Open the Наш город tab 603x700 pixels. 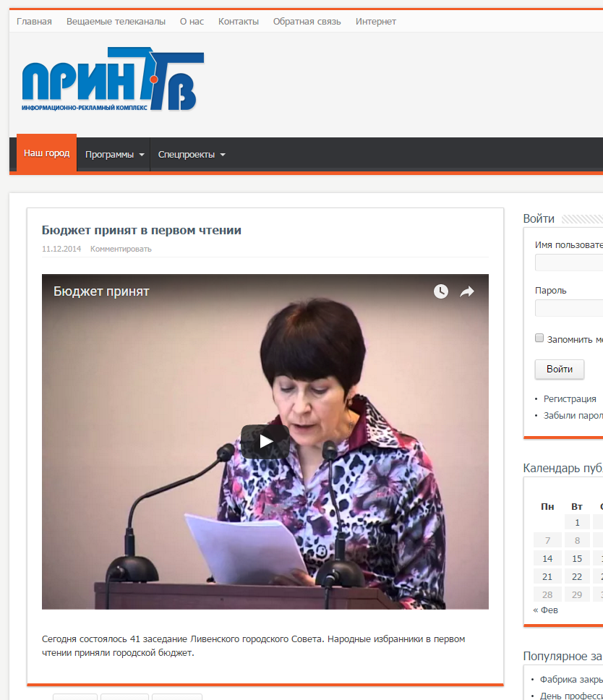(x=46, y=153)
